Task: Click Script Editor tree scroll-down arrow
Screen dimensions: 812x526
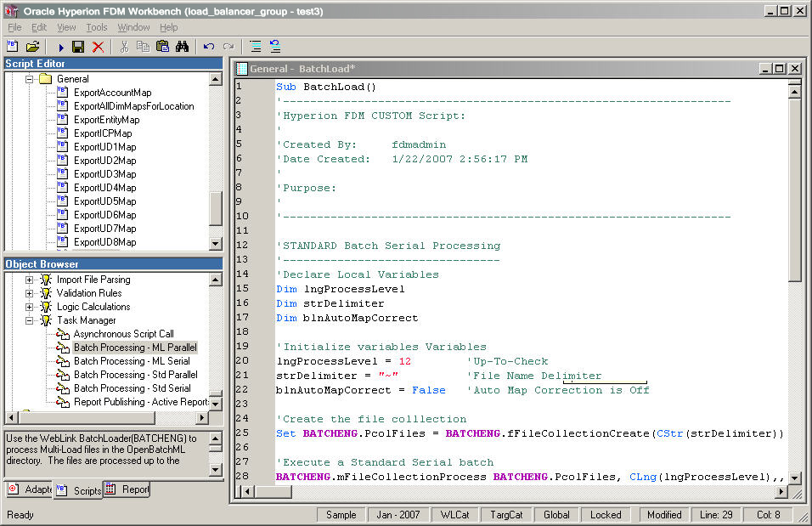Action: point(216,243)
